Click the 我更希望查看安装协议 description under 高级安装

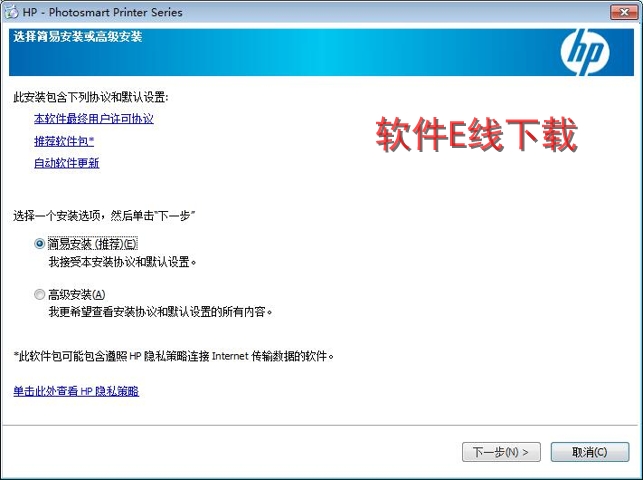160,312
